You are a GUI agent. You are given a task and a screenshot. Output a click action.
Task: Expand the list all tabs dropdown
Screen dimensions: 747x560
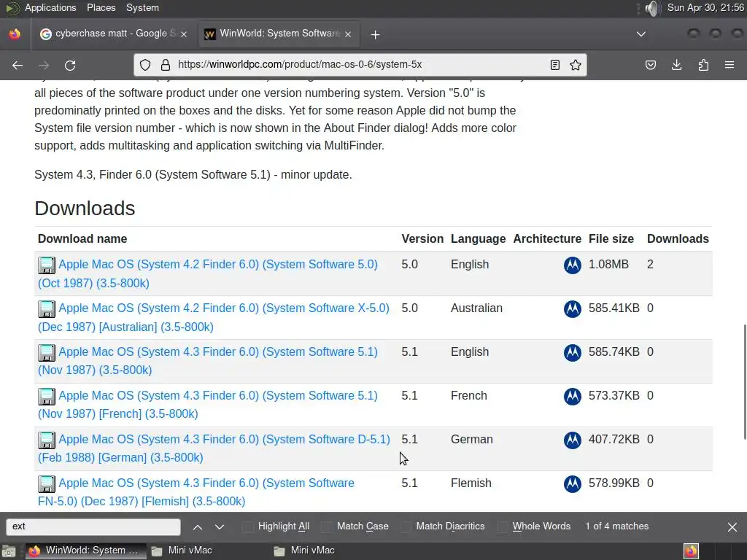(641, 34)
